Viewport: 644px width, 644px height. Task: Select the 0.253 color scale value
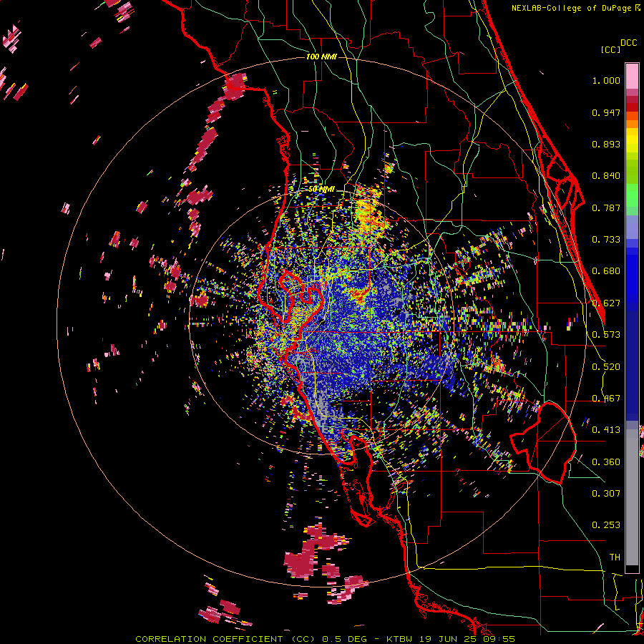(x=606, y=525)
